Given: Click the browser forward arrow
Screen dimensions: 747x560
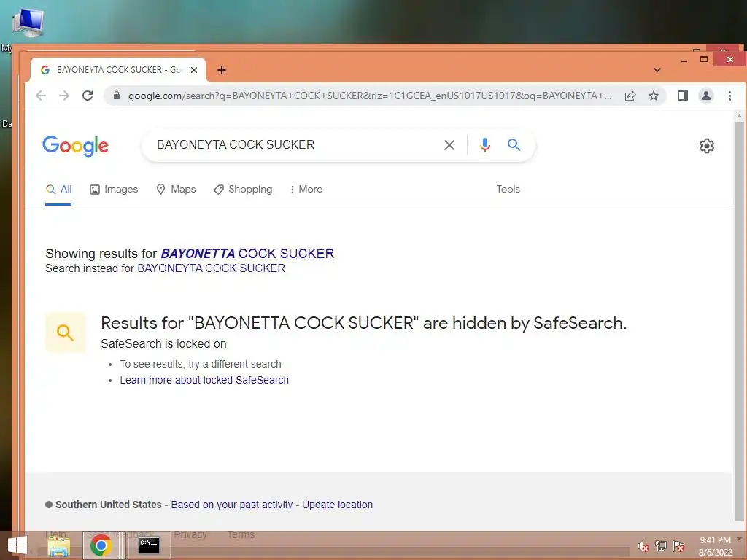Looking at the screenshot, I should (x=64, y=96).
